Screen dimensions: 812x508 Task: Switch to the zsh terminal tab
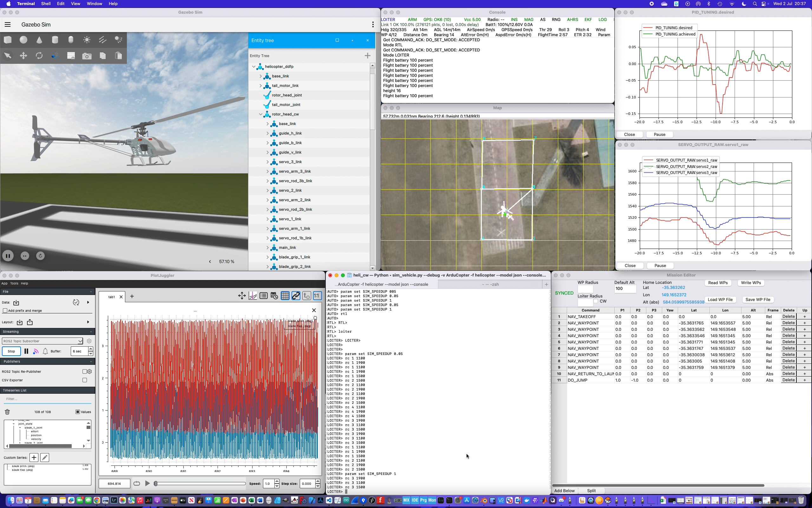click(490, 284)
